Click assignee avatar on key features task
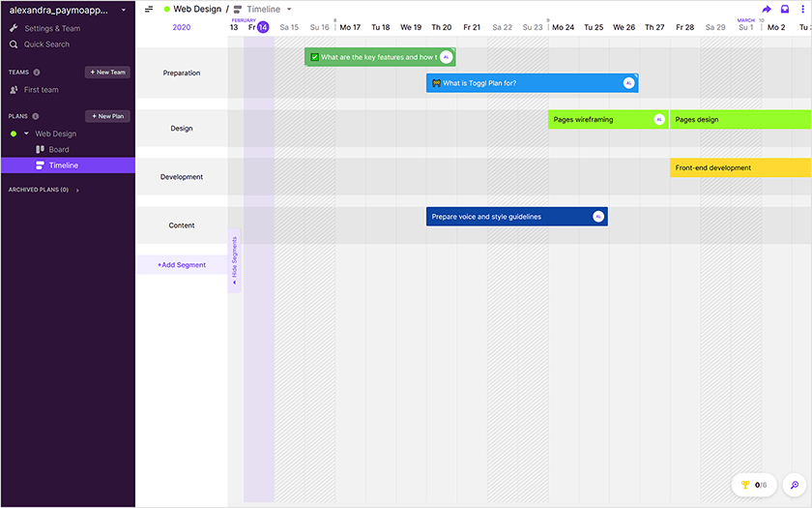 446,57
